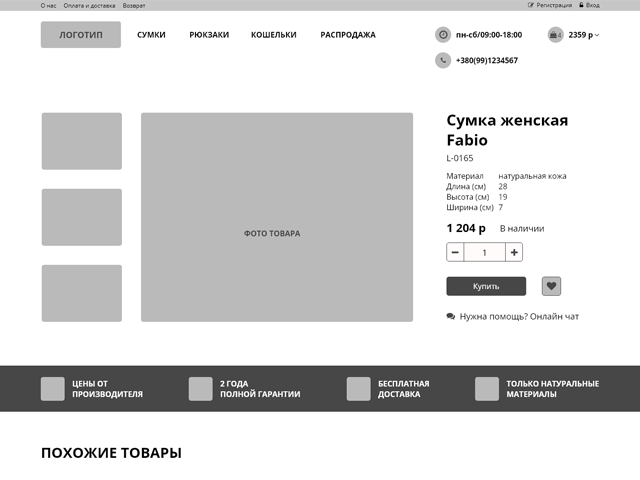The height and width of the screenshot is (480, 640).
Task: Click the phone number +380(99)1234567
Action: (487, 60)
